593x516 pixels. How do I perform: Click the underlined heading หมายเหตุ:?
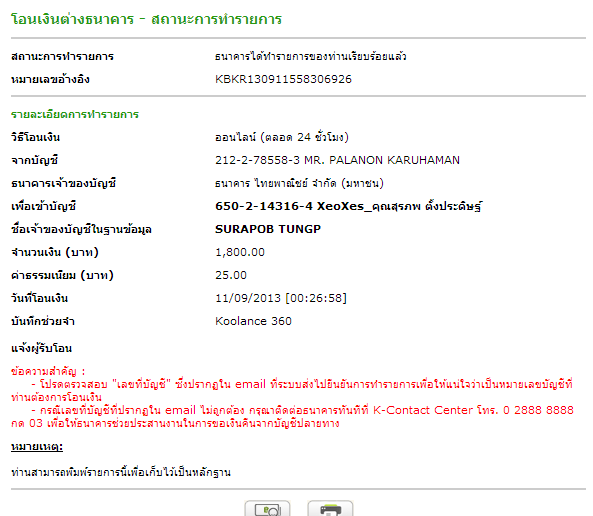tap(37, 447)
